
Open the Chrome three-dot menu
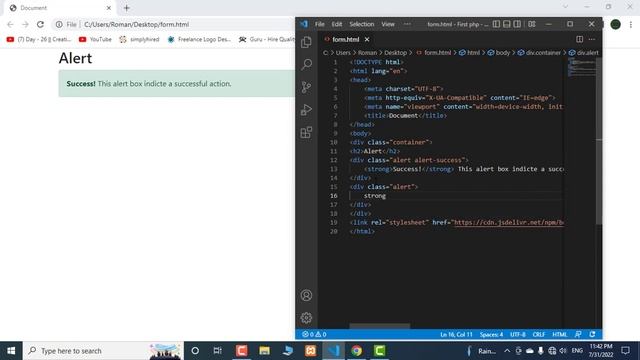(x=631, y=24)
